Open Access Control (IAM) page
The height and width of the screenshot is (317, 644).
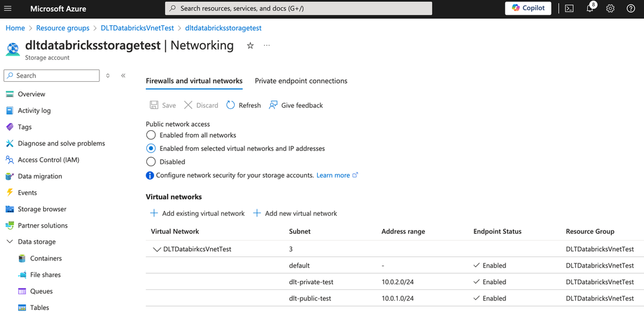tap(48, 160)
